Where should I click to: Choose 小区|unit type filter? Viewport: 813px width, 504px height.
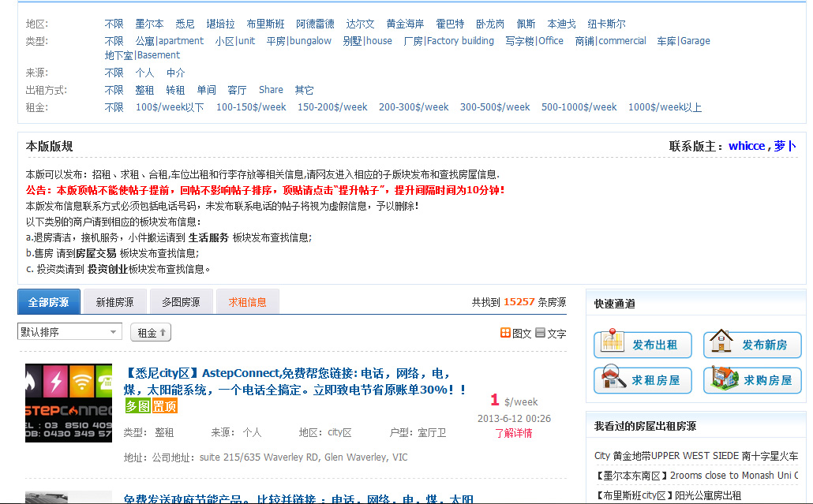tap(235, 41)
